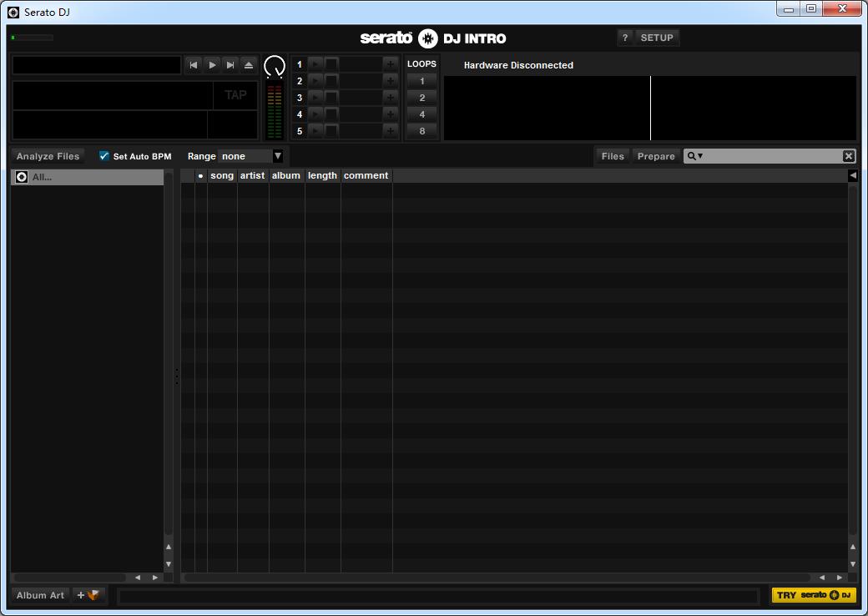Add cue point 4 with the plus icon
This screenshot has width=868, height=616.
pos(391,114)
